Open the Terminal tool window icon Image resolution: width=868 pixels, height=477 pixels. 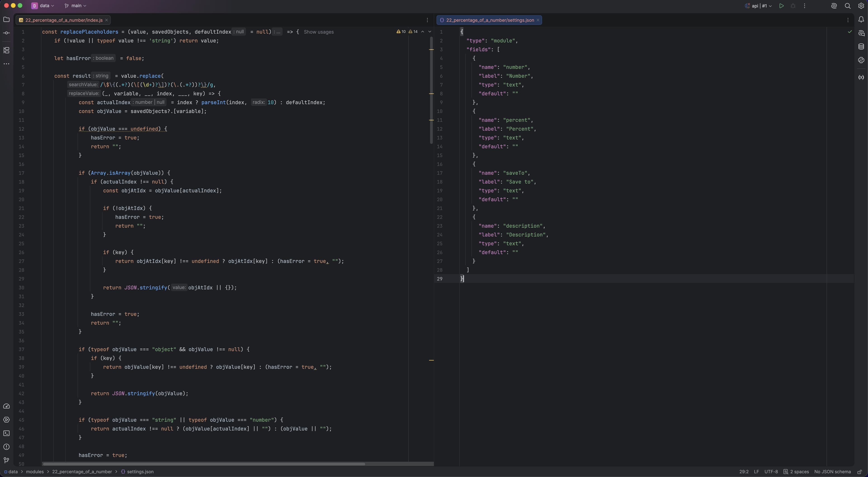(6, 433)
